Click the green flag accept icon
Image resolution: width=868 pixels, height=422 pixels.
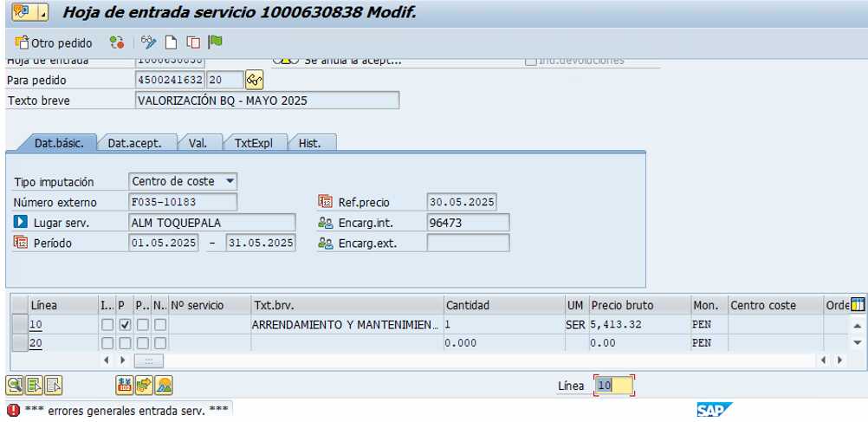(x=216, y=42)
